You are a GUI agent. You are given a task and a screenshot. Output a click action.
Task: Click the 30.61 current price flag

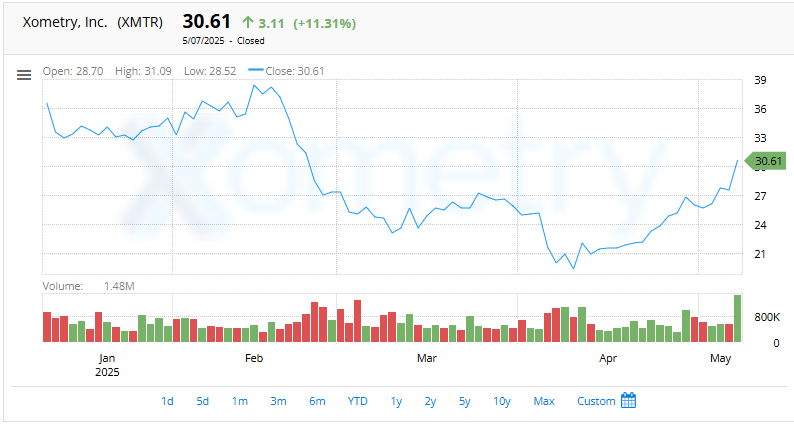[x=766, y=161]
